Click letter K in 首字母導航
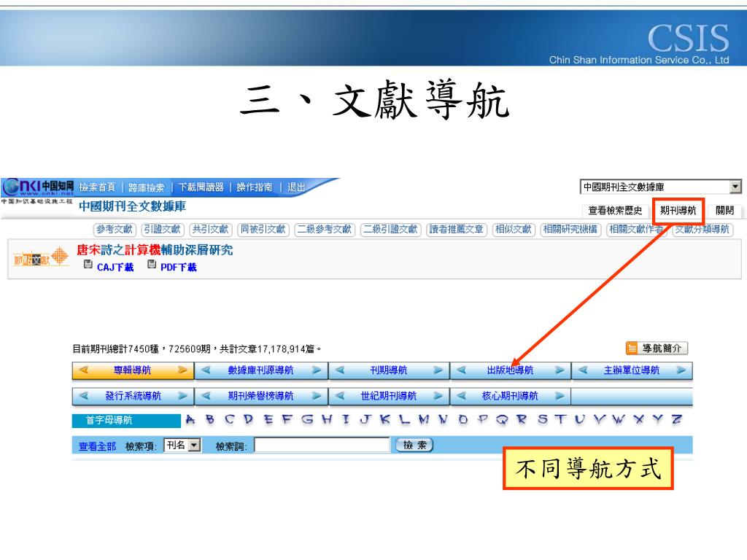This screenshot has height=560, width=747. (x=385, y=420)
